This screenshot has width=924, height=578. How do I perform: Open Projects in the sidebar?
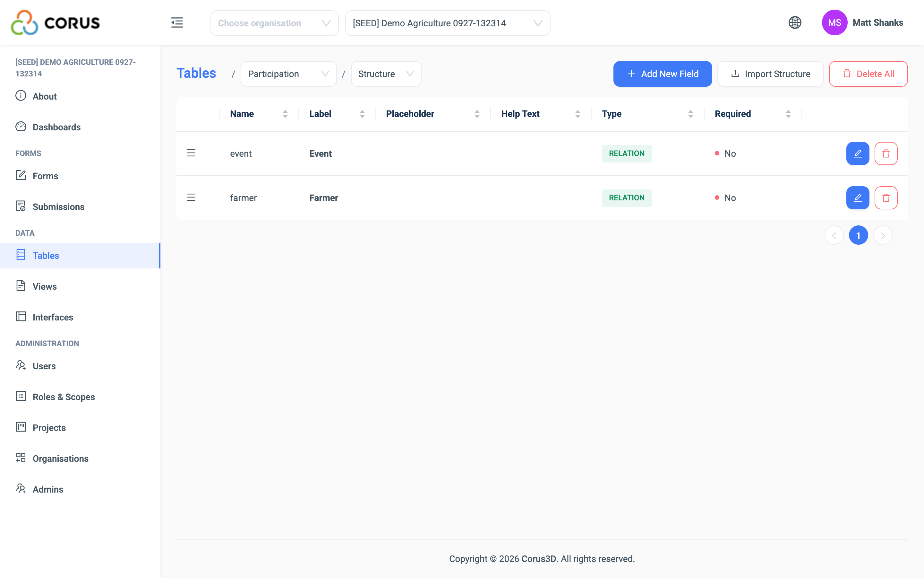click(x=80, y=428)
